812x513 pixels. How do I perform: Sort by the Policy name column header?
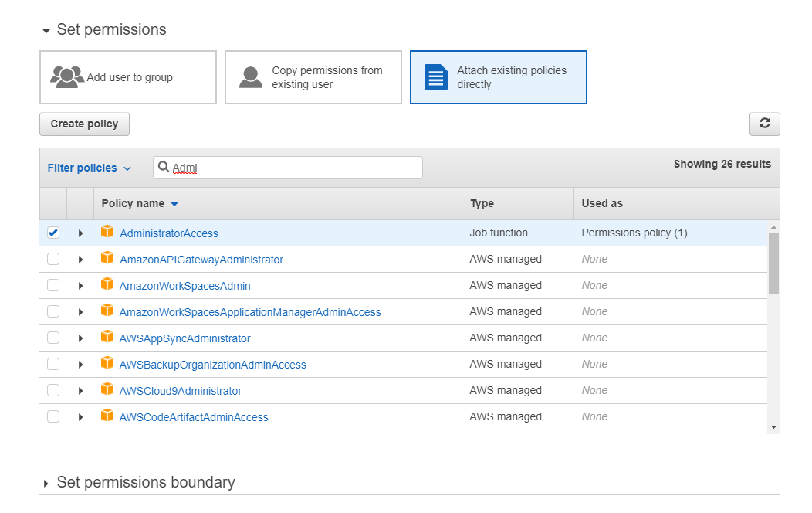133,203
